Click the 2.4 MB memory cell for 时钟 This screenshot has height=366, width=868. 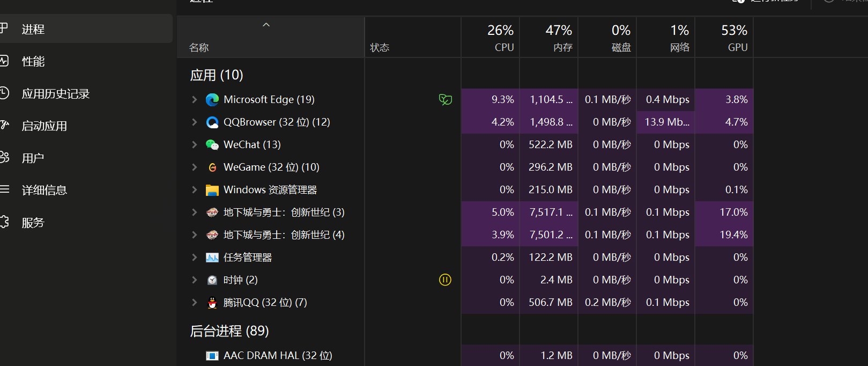[x=548, y=280]
